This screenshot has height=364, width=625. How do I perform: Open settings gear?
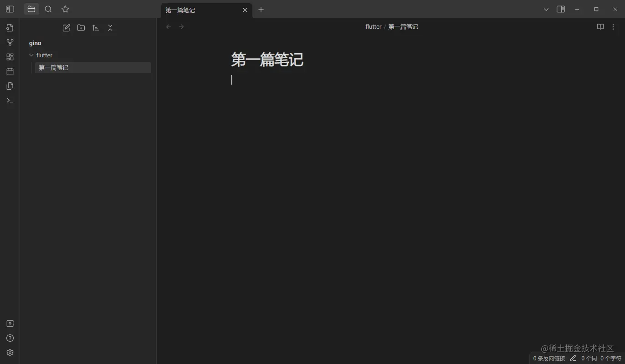coord(10,353)
